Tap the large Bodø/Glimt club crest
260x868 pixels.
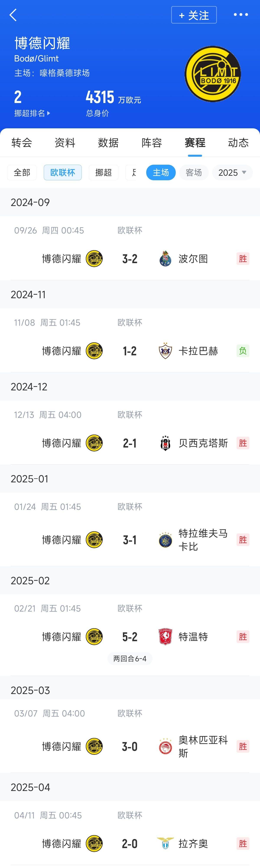tap(213, 74)
